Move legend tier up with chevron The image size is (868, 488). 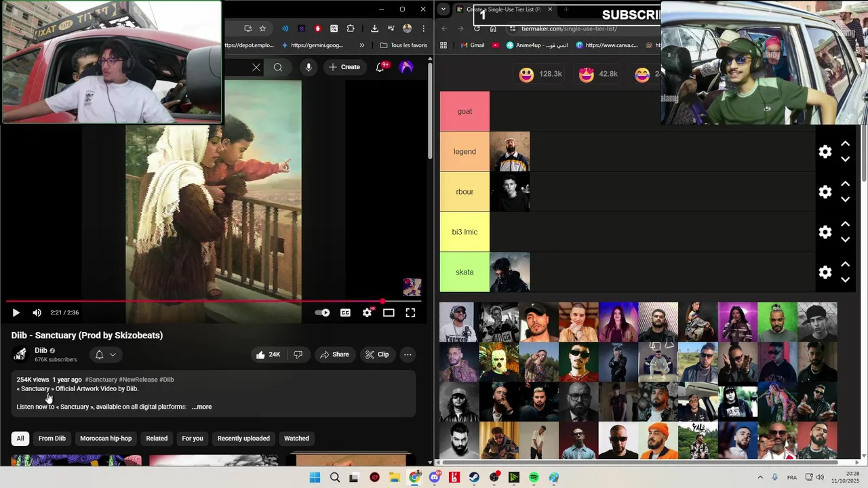(846, 144)
